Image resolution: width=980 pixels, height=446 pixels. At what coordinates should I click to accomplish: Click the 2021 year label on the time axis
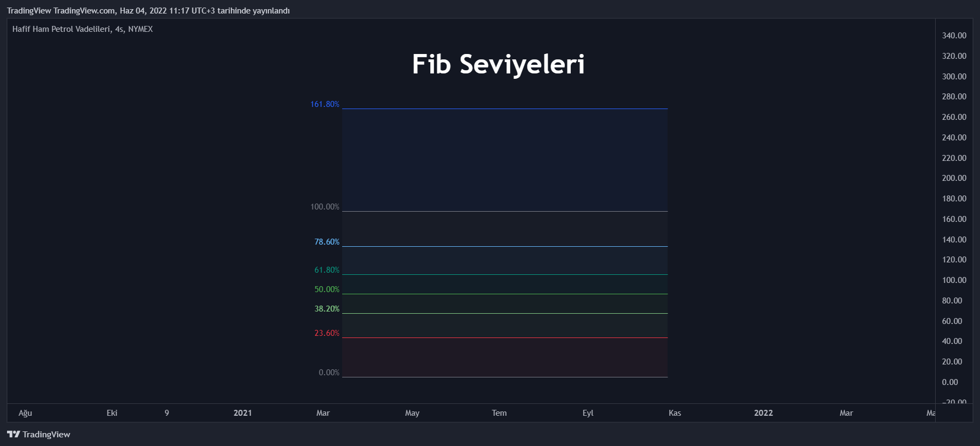(243, 413)
